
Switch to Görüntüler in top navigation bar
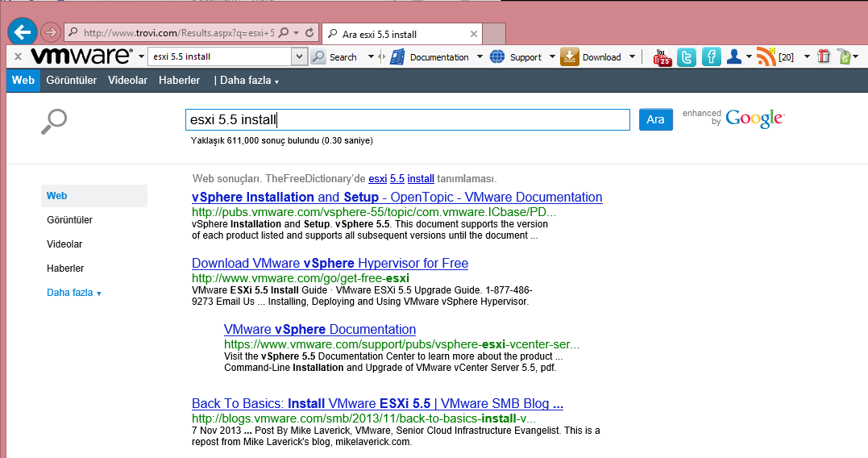coord(72,81)
